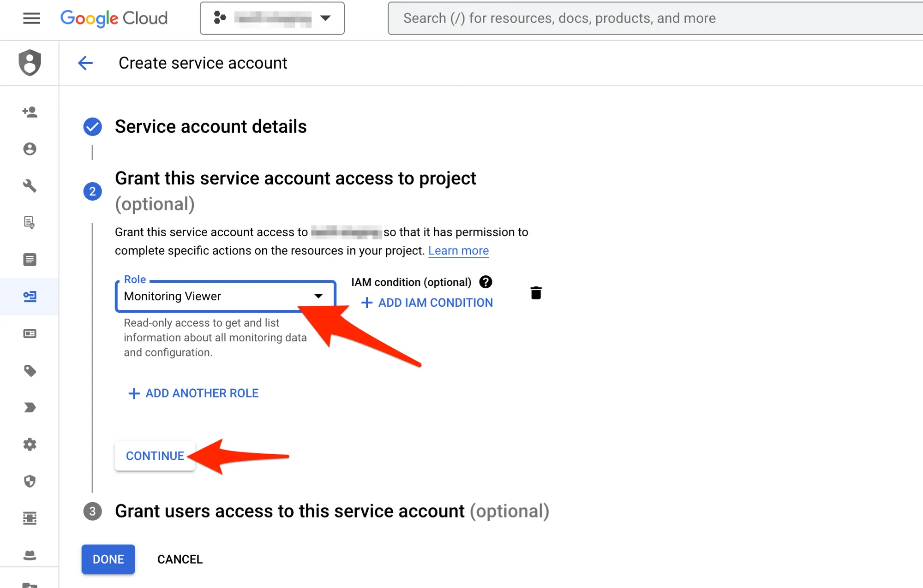Click the tag-shaped Labels sidebar icon
The image size is (923, 588).
click(x=30, y=371)
